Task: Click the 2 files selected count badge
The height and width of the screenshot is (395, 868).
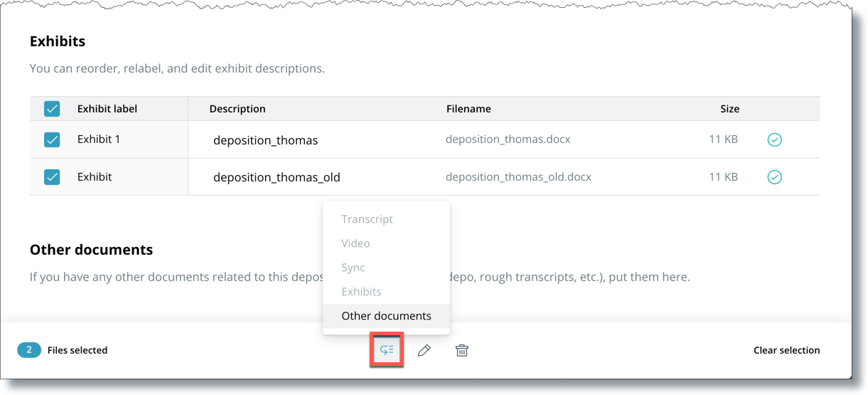Action: click(x=29, y=350)
